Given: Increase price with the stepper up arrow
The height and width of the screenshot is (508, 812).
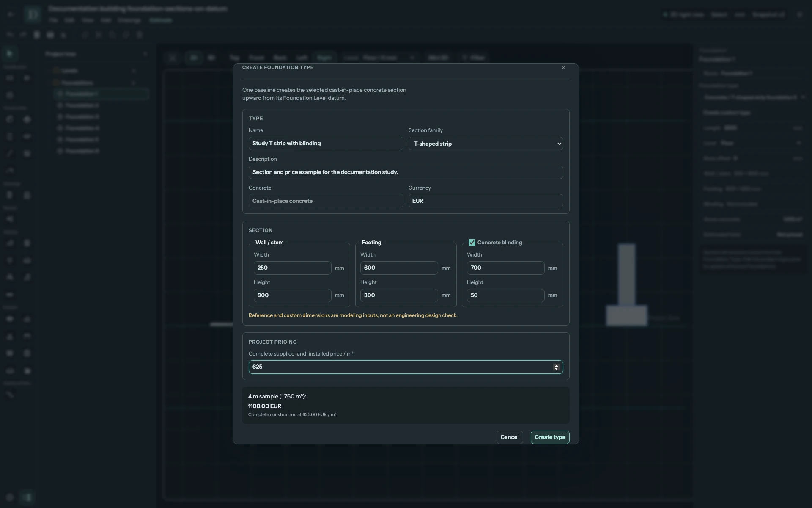Looking at the screenshot, I should (x=556, y=365).
